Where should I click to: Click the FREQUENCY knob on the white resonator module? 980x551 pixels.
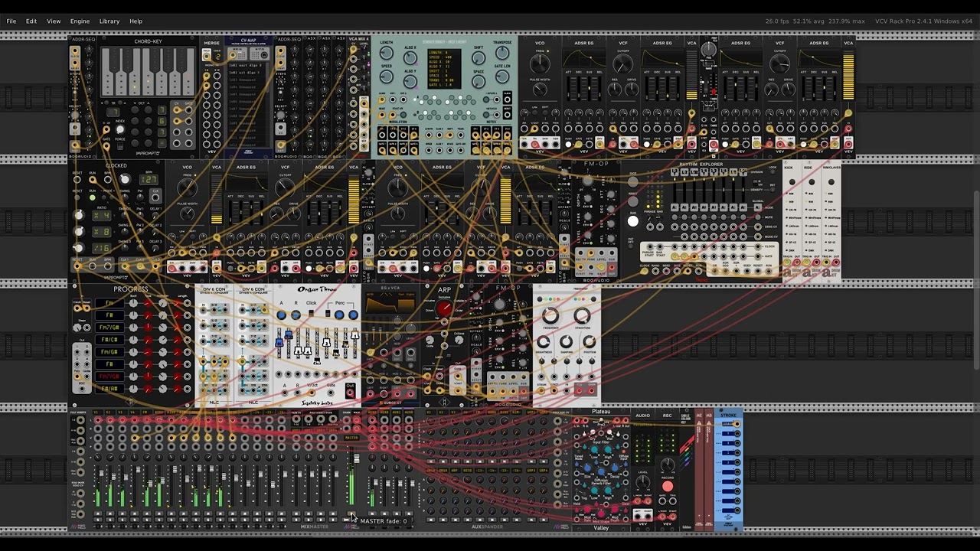[550, 315]
